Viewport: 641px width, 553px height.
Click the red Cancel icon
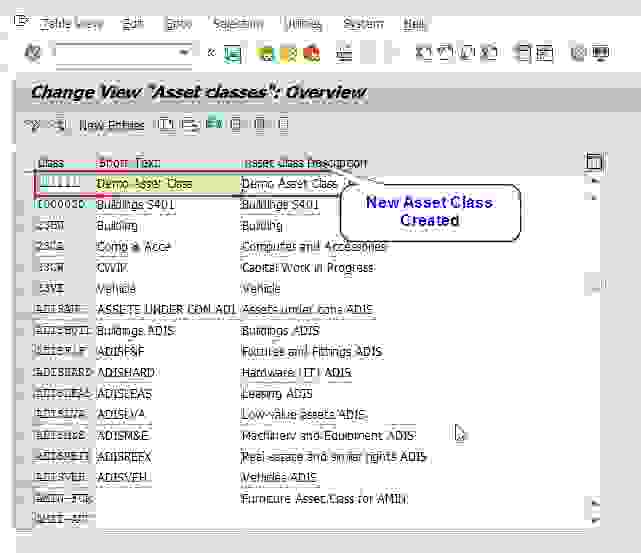point(311,53)
